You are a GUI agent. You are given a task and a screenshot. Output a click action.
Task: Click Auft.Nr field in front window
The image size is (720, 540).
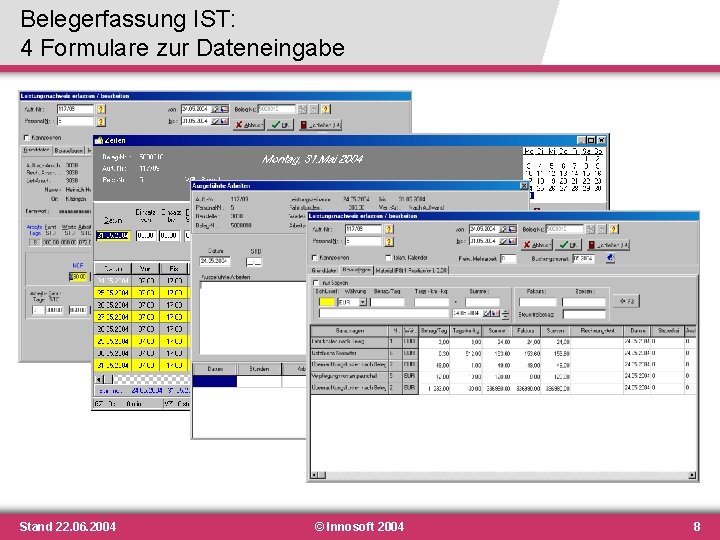tap(363, 229)
